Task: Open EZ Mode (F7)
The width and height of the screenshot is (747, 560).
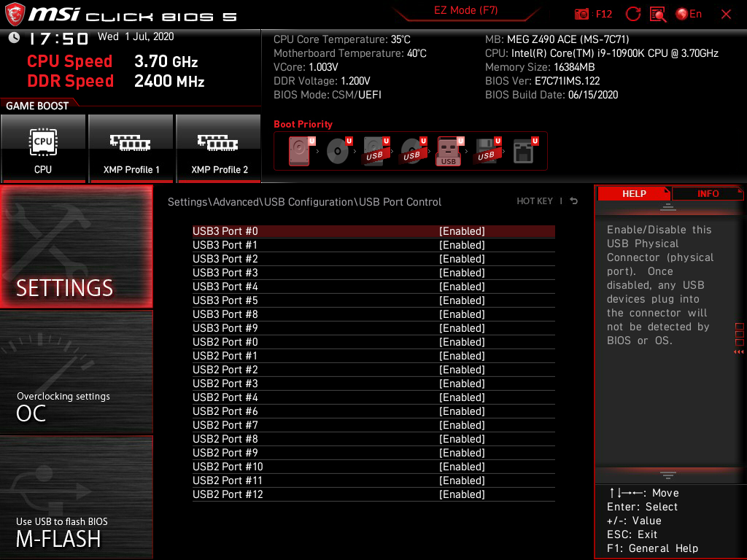Action: (467, 10)
